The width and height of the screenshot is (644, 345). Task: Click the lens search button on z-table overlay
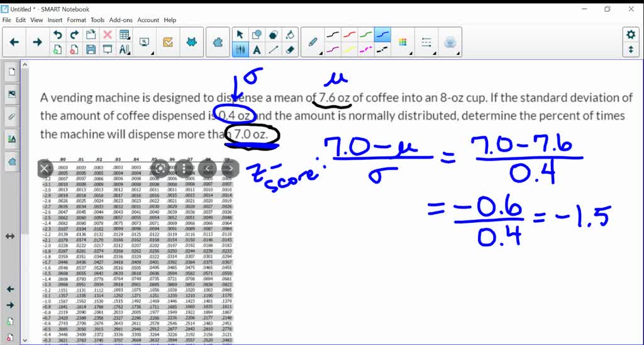[160, 168]
